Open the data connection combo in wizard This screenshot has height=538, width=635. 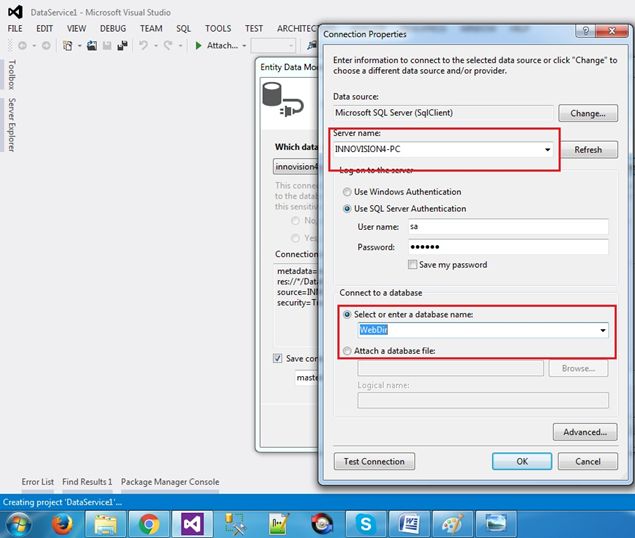click(x=296, y=167)
